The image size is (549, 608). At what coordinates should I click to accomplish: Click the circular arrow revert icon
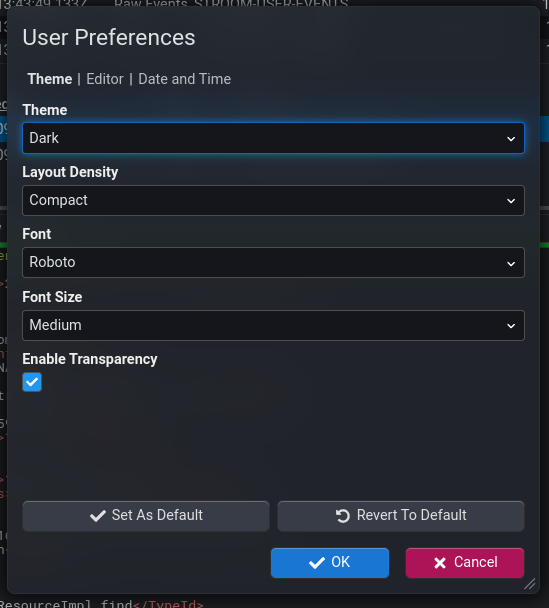pyautogui.click(x=343, y=516)
